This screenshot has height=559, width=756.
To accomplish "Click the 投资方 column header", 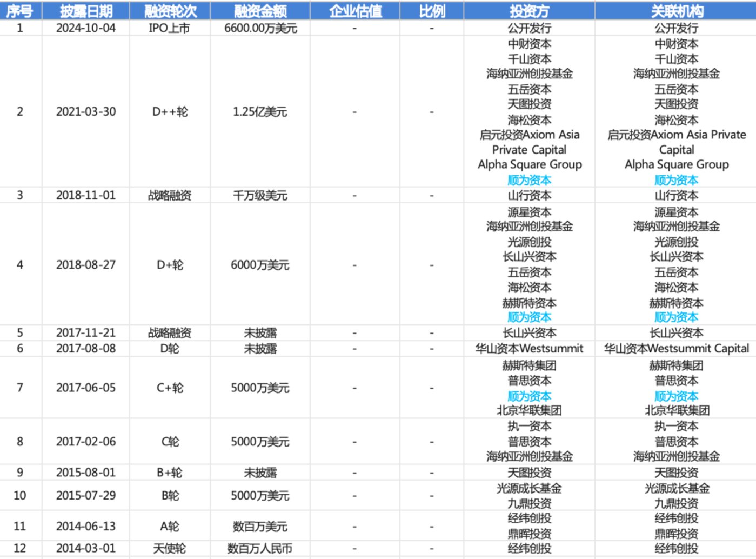I will coord(529,11).
